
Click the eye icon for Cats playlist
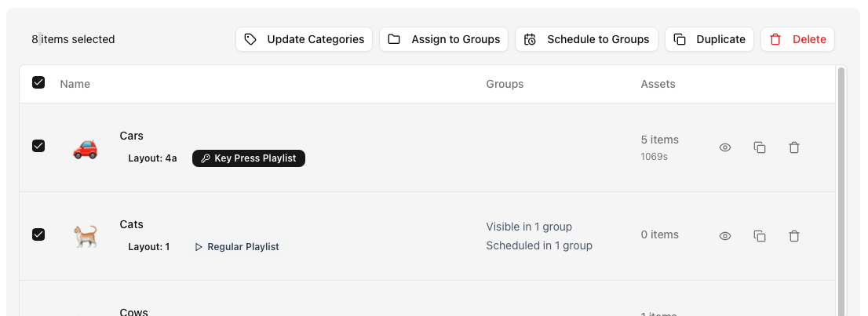[725, 236]
